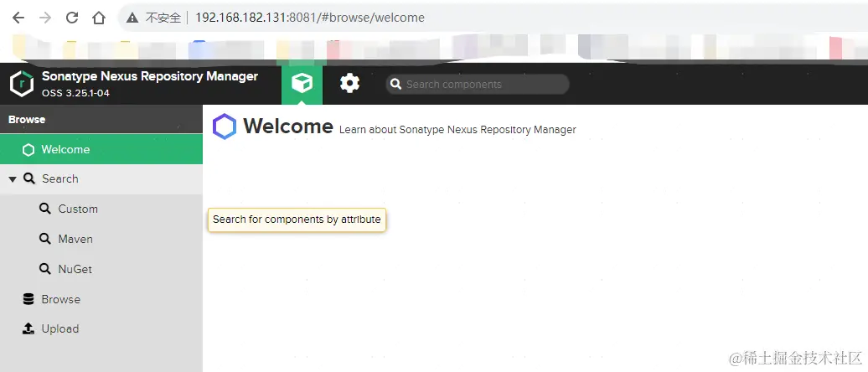
Task: Go to the browser home icon
Action: 99,18
